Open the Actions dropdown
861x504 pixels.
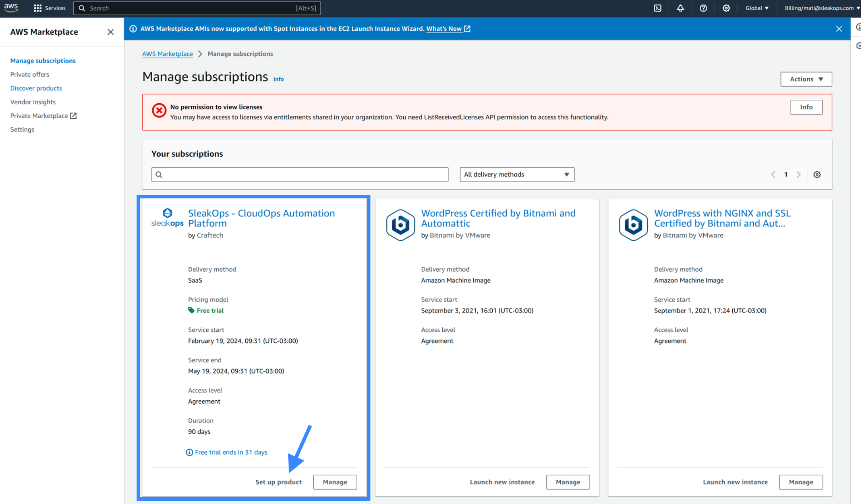806,79
